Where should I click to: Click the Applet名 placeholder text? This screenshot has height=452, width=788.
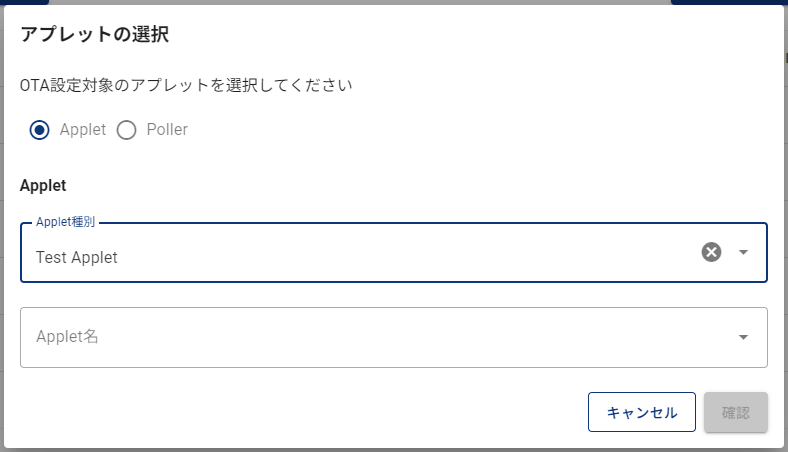(67, 336)
